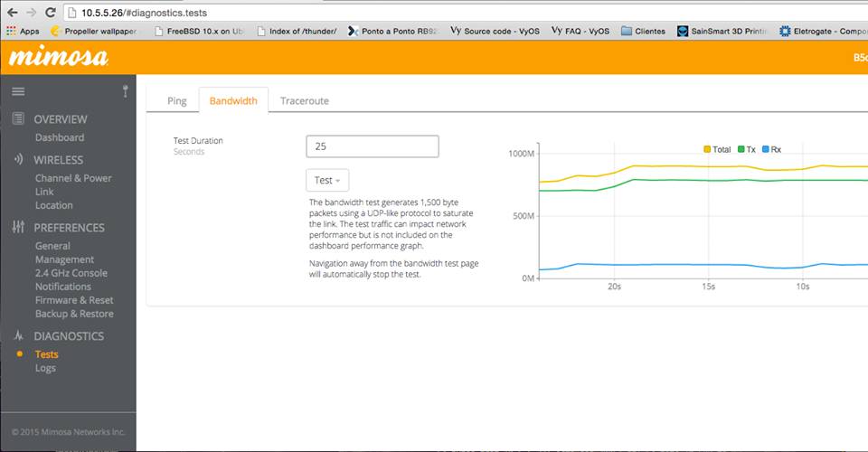
Task: Switch to the Traceroute tab
Action: tap(305, 100)
